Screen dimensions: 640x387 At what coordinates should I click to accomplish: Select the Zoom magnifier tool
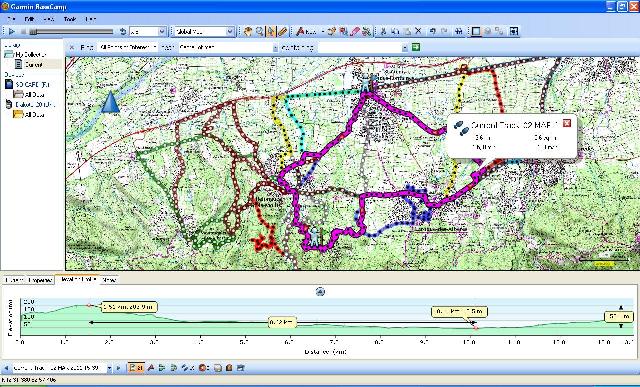[259, 31]
